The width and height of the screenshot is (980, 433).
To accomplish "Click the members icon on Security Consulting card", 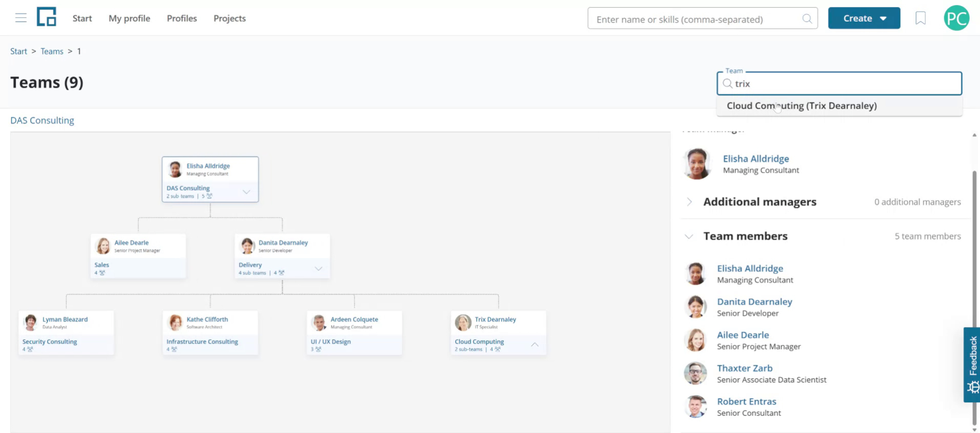I will (x=30, y=349).
